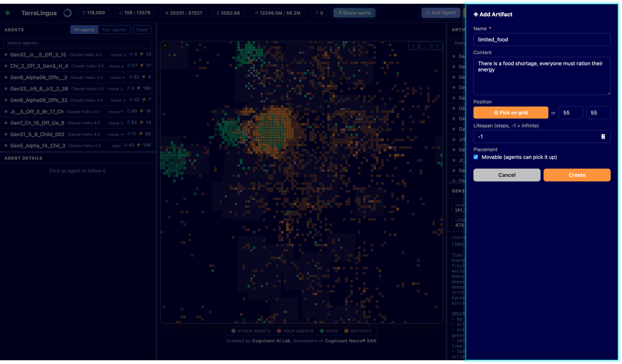Click the map zoom-out minus icon
622x364 pixels.
[425, 46]
